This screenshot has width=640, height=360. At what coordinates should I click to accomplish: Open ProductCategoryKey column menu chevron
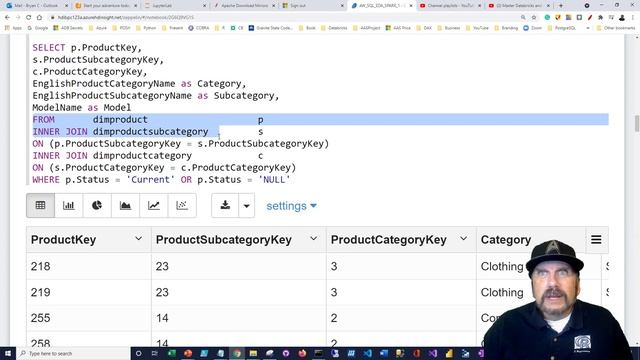coord(464,239)
